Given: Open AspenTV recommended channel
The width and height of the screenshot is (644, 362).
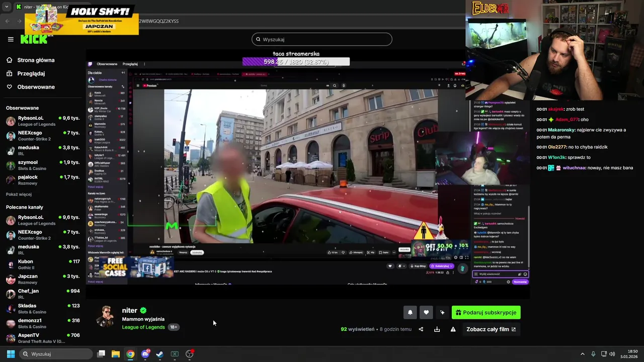Looking at the screenshot, I should (43, 338).
